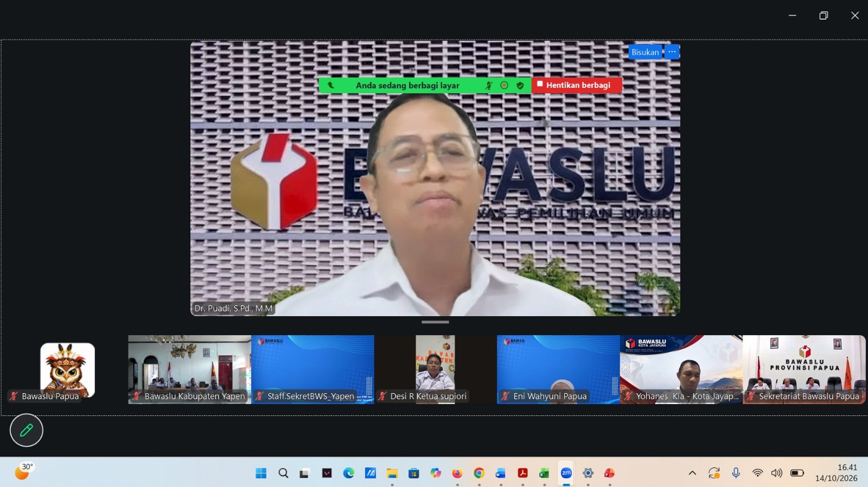This screenshot has height=487, width=868.
Task: Select the Desi R Ketua supiori tile
Action: tap(435, 369)
